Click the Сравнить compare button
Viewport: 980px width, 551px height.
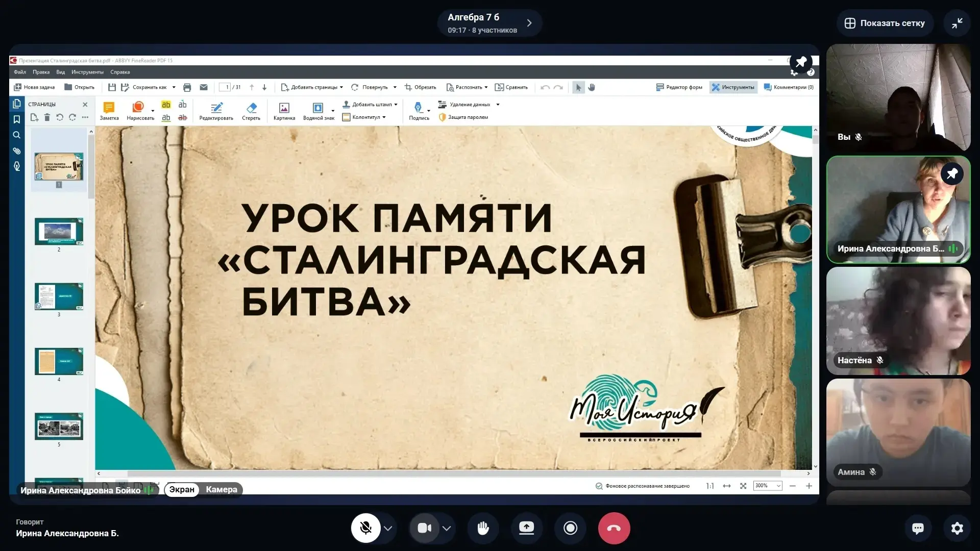511,87
